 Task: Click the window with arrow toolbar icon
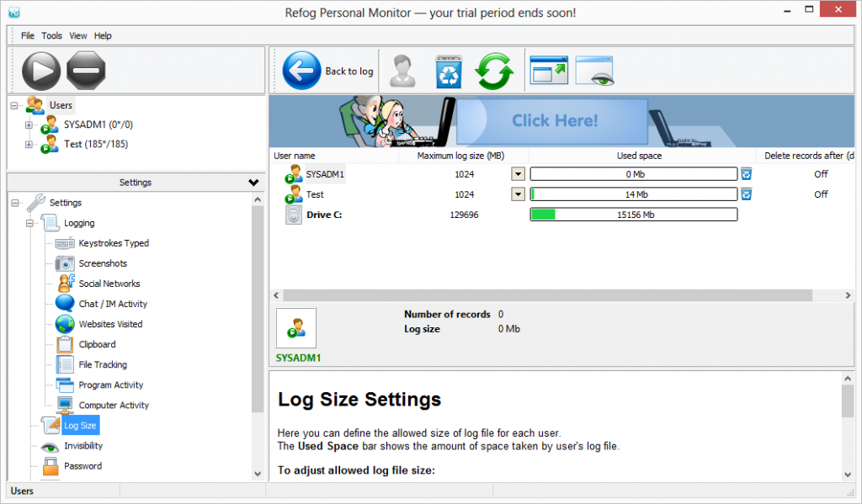tap(549, 72)
